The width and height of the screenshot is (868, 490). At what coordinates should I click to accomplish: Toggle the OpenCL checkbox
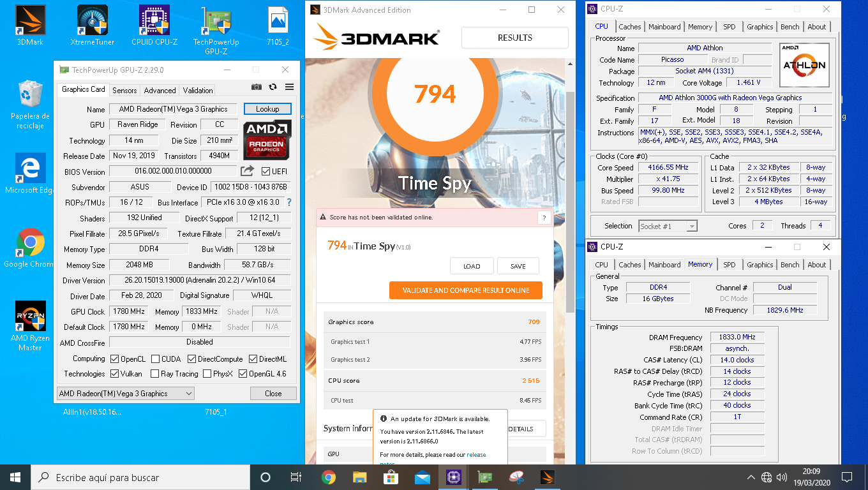click(x=115, y=359)
